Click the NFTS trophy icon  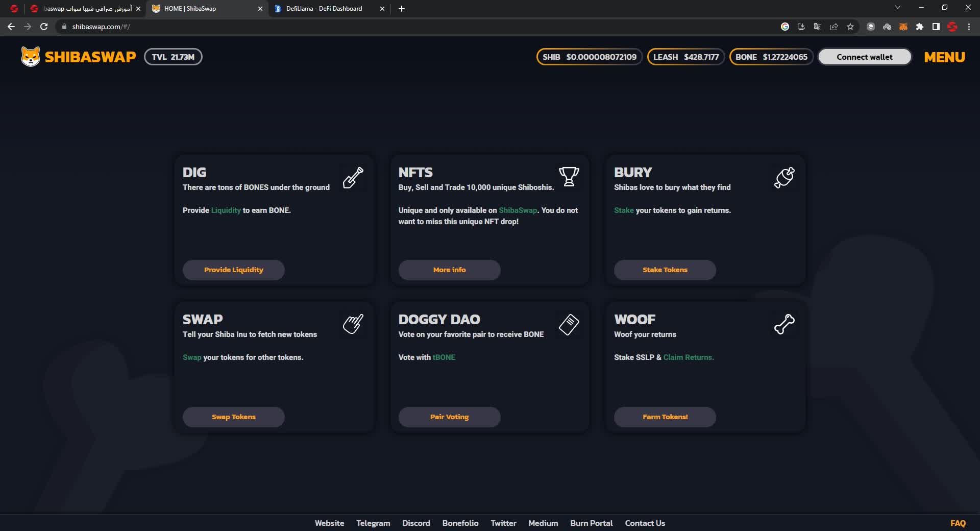[x=569, y=177]
